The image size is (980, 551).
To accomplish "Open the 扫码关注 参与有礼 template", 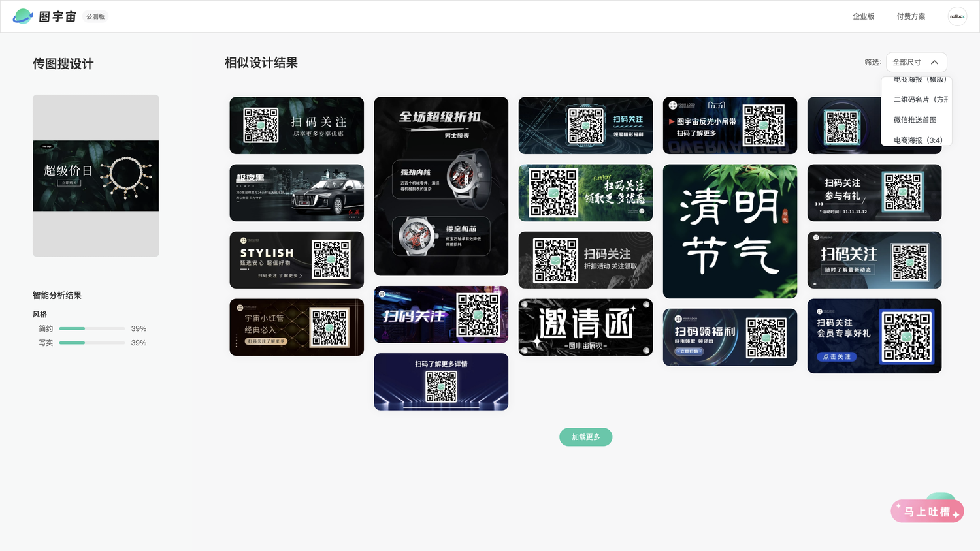I will tap(874, 193).
